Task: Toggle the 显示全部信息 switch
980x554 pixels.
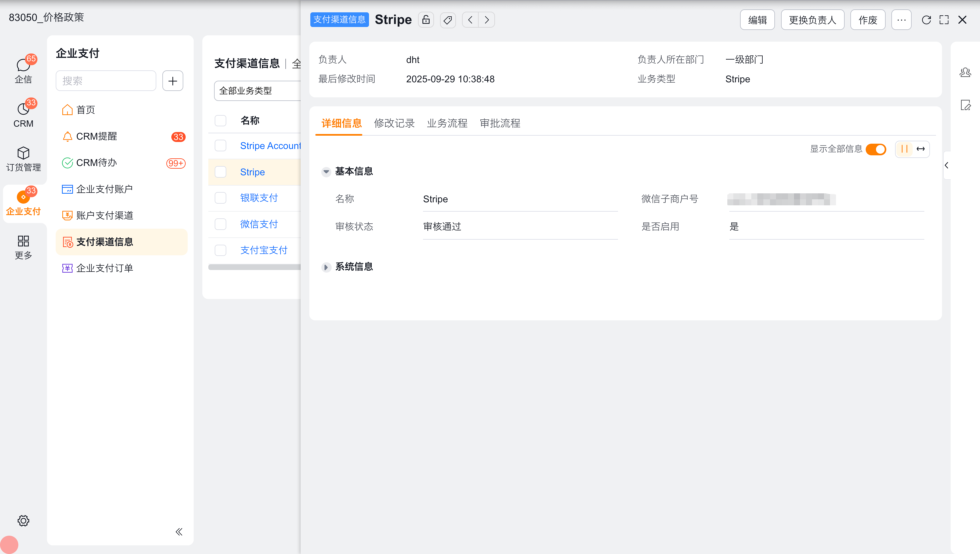Action: tap(876, 149)
